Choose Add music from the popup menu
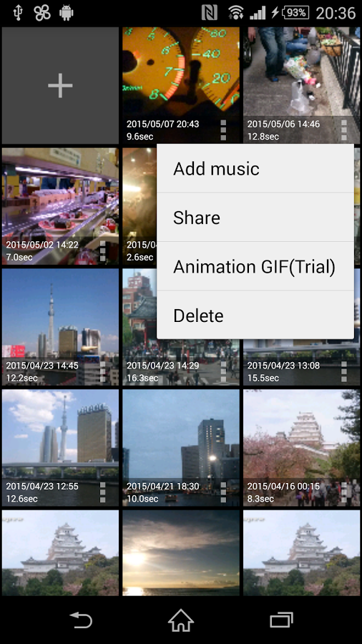The image size is (362, 644). point(255,168)
